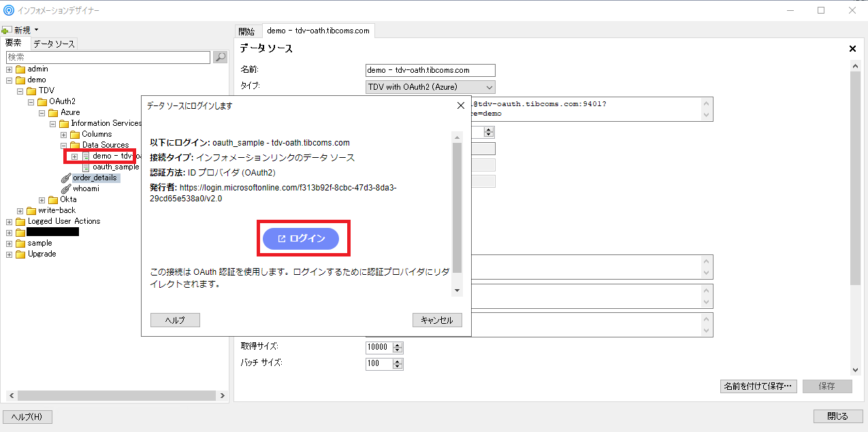Click the Data Sources folder icon
Screen dimensions: 868x432
tap(75, 146)
